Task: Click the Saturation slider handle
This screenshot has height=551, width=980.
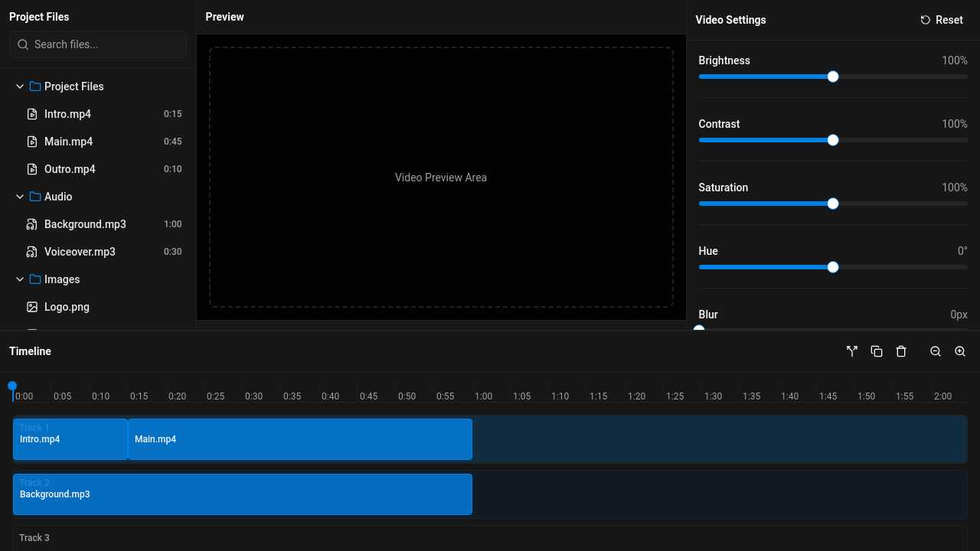Action: [x=833, y=204]
